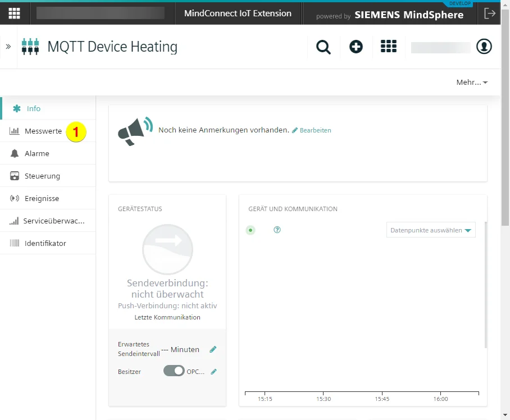Open the user profile icon

(x=484, y=46)
